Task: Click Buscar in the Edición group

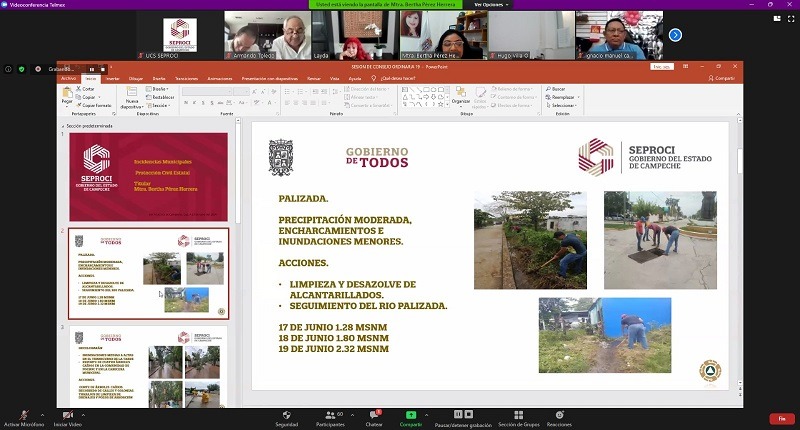Action: click(558, 88)
